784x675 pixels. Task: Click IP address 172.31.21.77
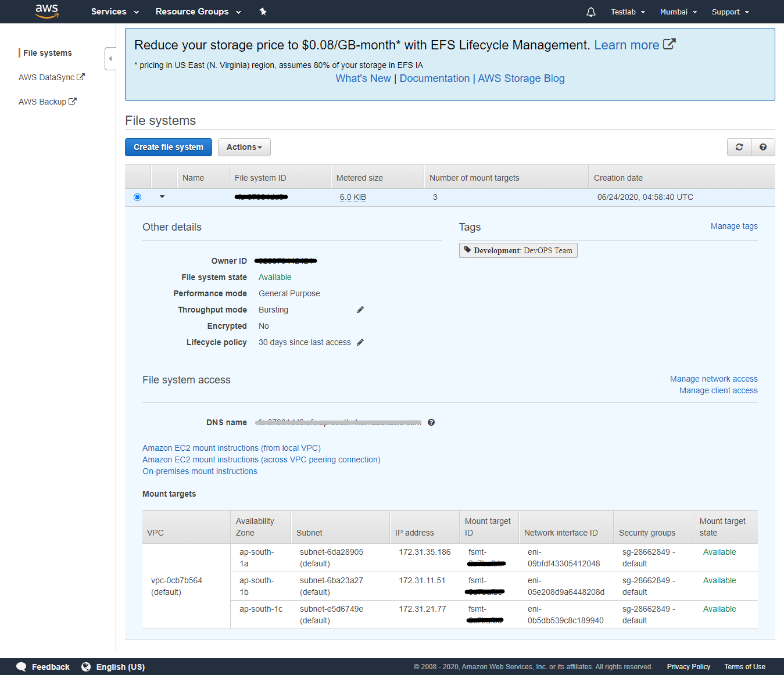tap(423, 609)
